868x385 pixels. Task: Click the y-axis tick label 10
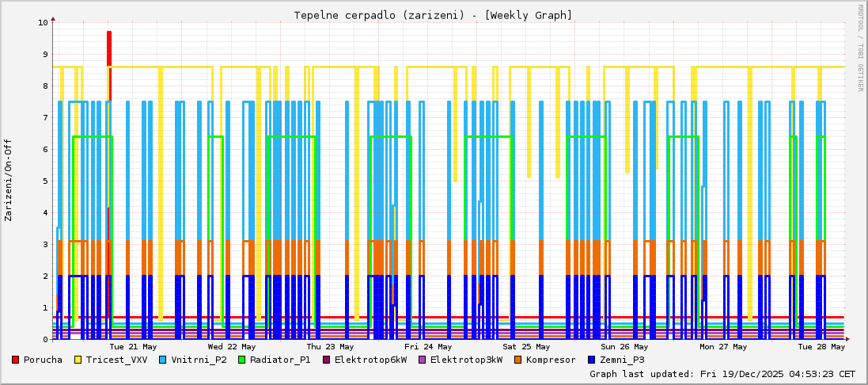pos(43,22)
